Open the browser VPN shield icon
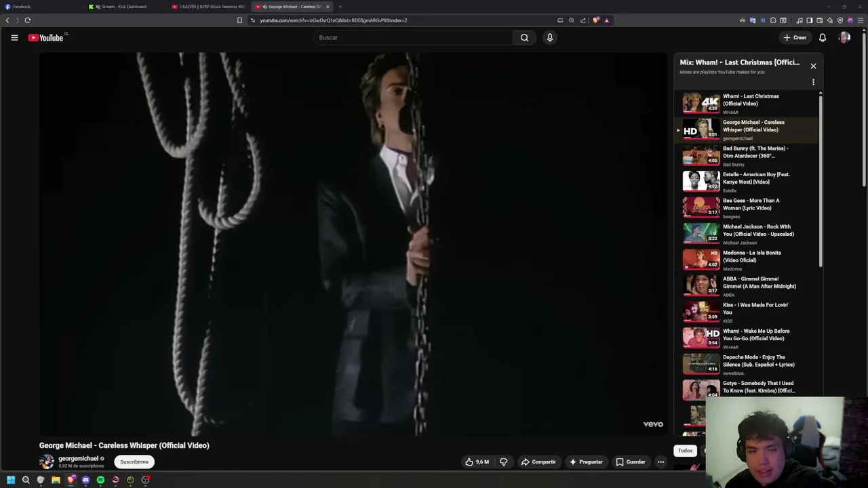 (x=840, y=20)
